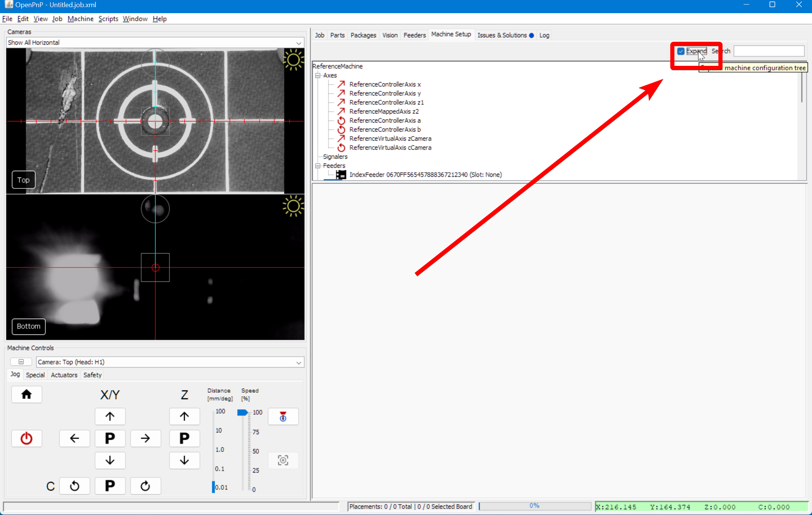Screen dimensions: 812x515
Task: Open the Camera: Top (Head: H1) dropdown
Action: tap(170, 362)
